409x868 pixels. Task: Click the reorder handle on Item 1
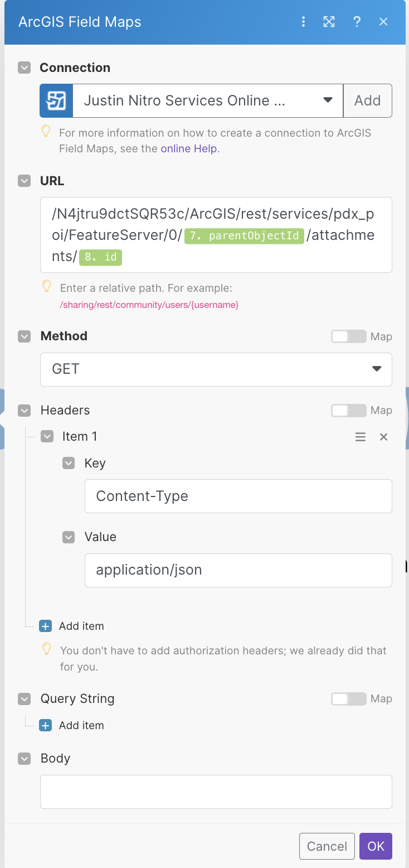pos(360,437)
